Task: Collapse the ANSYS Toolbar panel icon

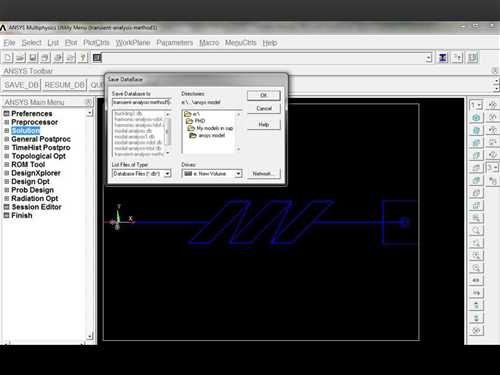Action: tap(495, 71)
